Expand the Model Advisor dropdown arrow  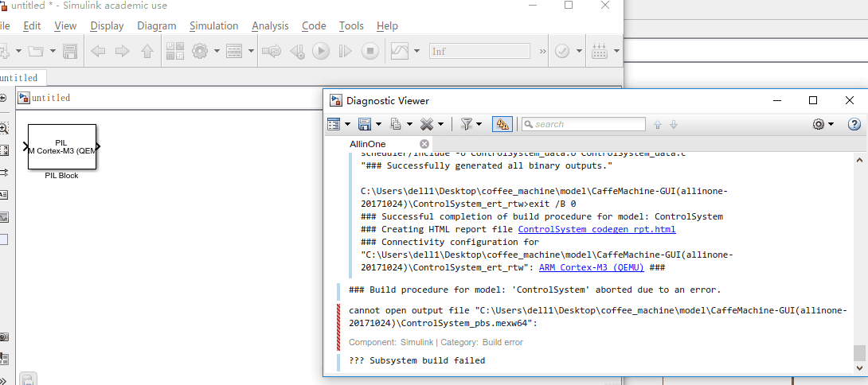[x=579, y=52]
